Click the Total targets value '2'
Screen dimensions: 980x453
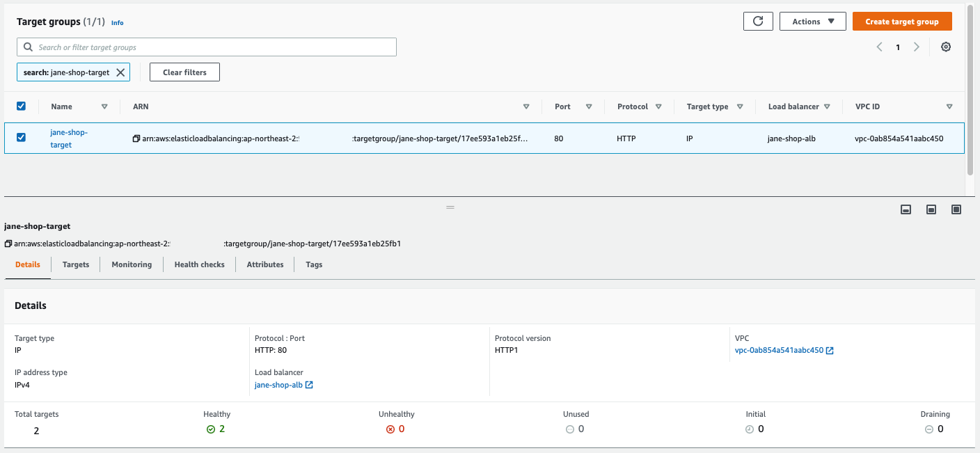pyautogui.click(x=36, y=431)
